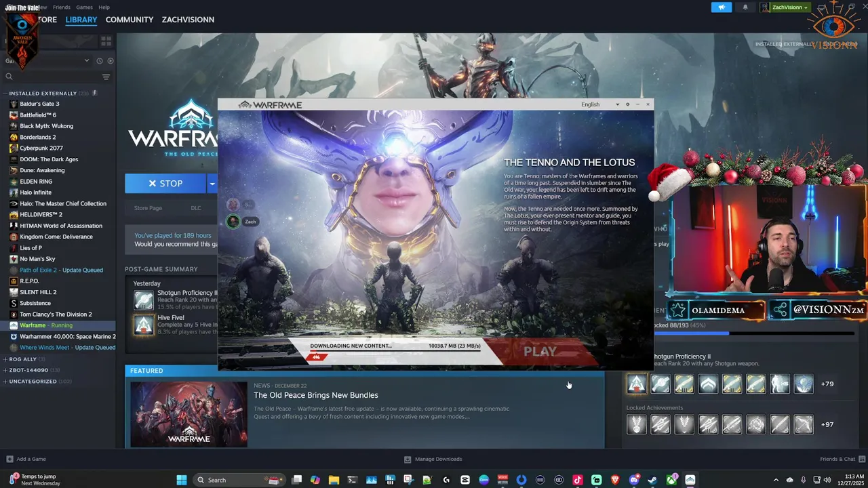This screenshot has width=868, height=488.
Task: Open Xbox app from the taskbar
Action: (671, 480)
